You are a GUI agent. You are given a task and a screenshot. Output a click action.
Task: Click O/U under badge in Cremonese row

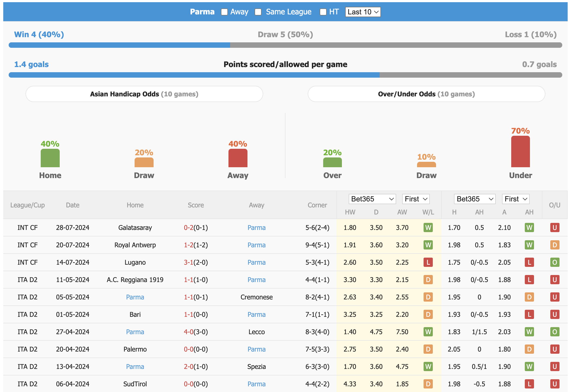click(555, 297)
